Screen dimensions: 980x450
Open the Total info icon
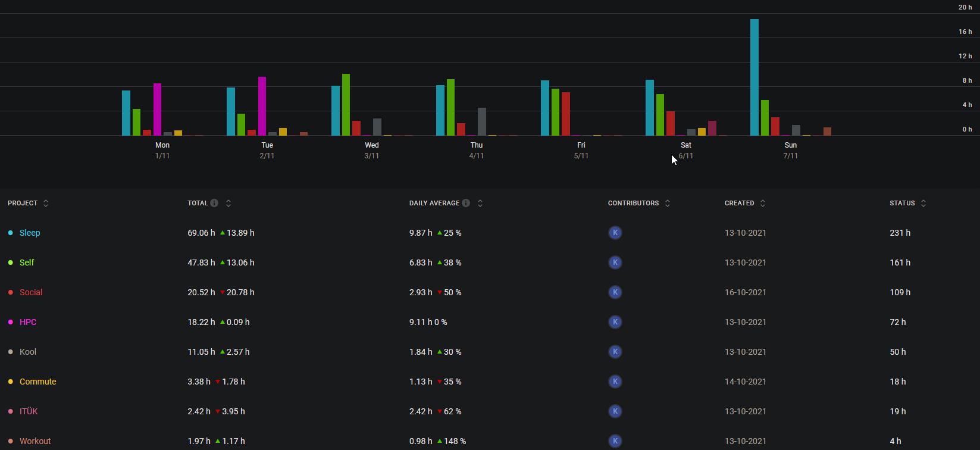pyautogui.click(x=214, y=203)
